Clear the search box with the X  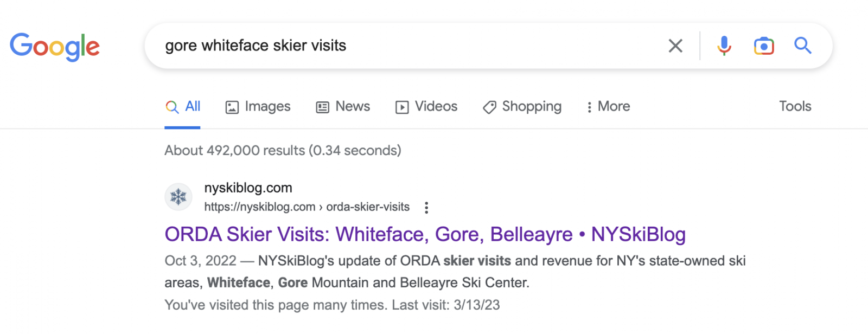675,46
